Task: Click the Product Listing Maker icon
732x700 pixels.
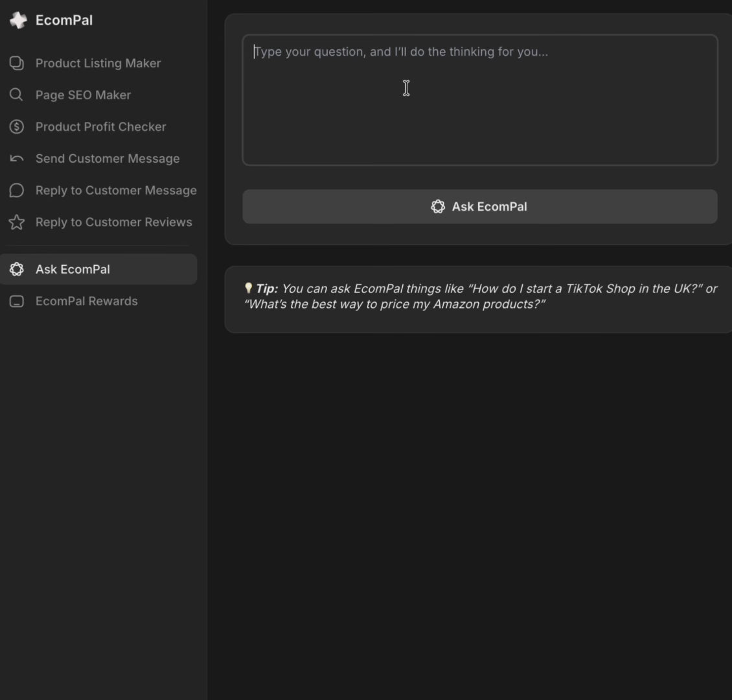Action: click(17, 63)
